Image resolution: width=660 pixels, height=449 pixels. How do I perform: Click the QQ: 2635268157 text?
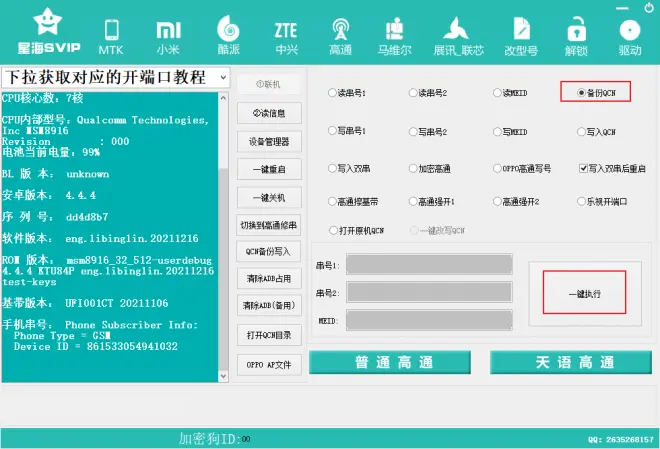[621, 439]
